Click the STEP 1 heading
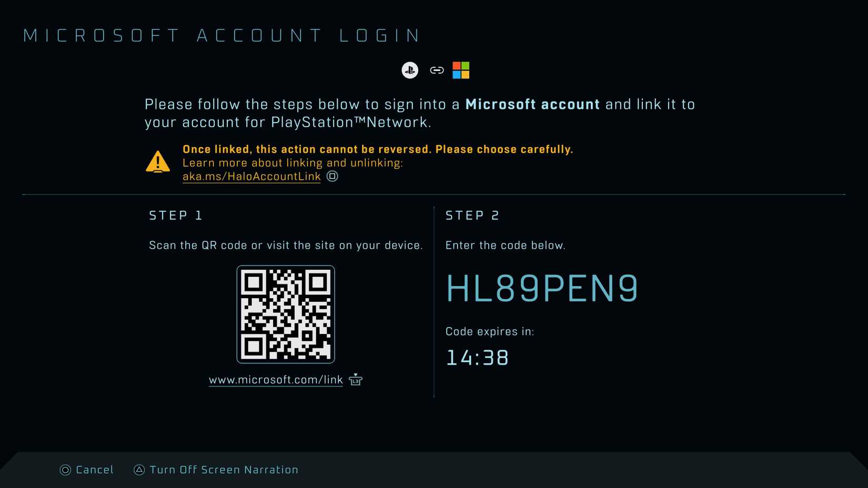 pos(176,216)
